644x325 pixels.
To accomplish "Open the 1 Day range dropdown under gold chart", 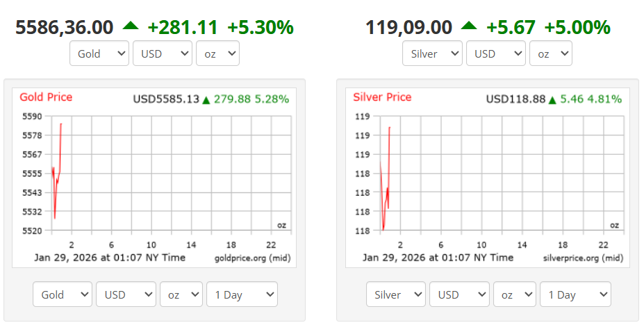I will click(x=242, y=294).
